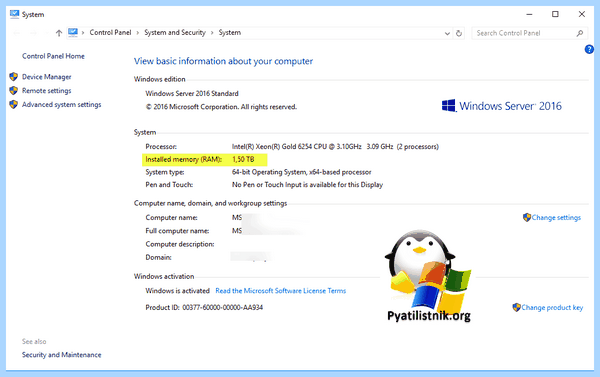
Task: Click the Computer description label
Action: (179, 244)
